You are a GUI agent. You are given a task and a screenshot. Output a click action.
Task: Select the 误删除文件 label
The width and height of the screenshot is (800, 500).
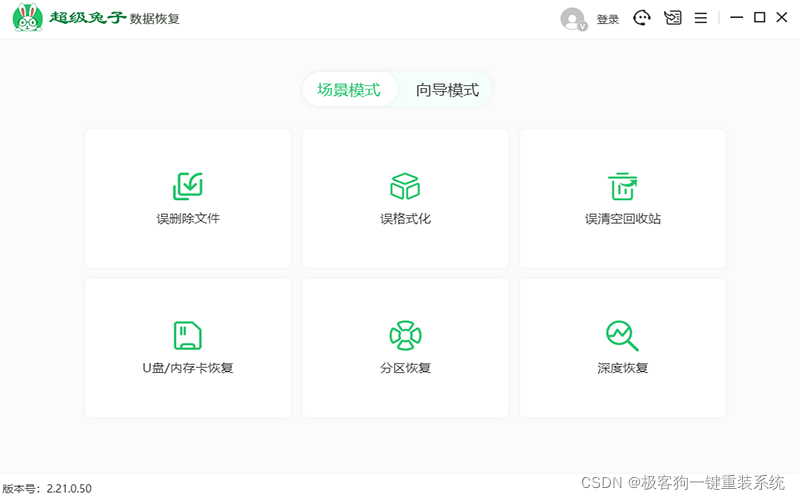click(x=188, y=219)
